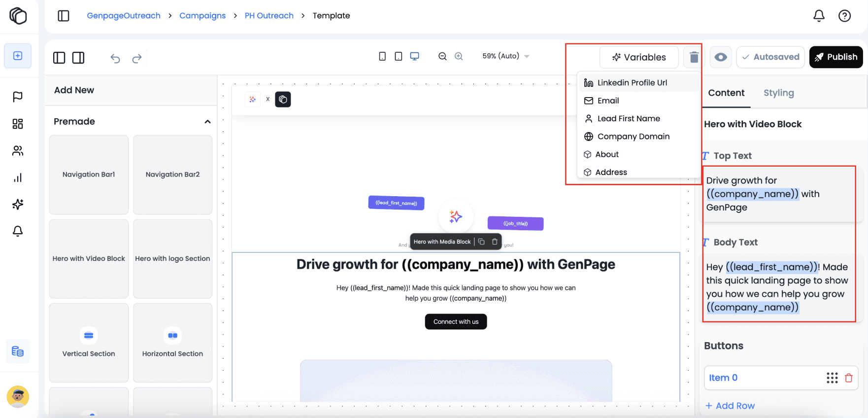Screen dimensions: 868x418
Task: Open the database coins icon in the sidebar
Action: point(18,351)
